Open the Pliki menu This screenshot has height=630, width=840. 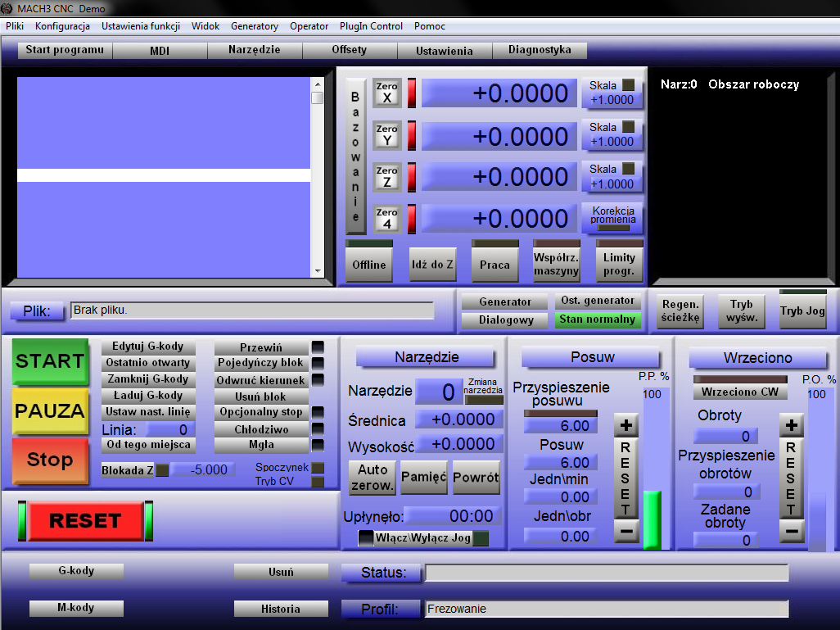(x=15, y=25)
